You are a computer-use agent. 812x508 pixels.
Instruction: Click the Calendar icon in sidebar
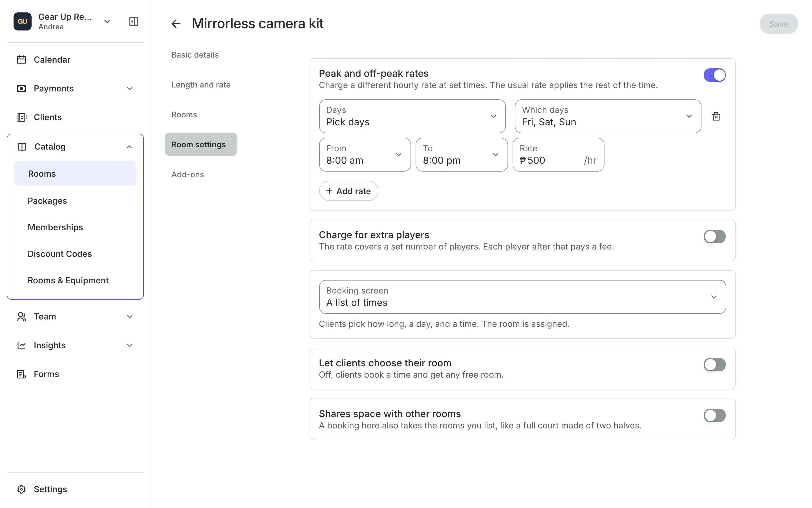tap(21, 60)
